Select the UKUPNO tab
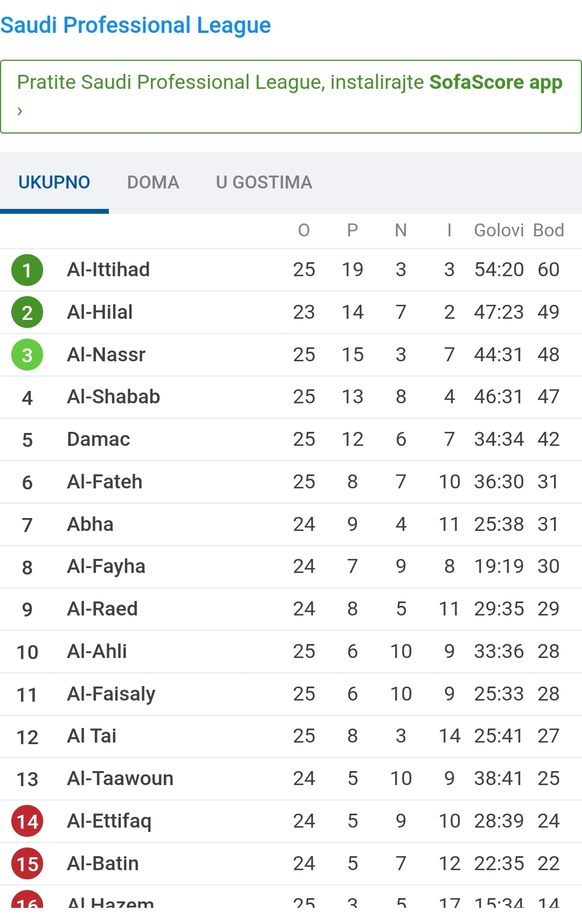 [x=54, y=183]
